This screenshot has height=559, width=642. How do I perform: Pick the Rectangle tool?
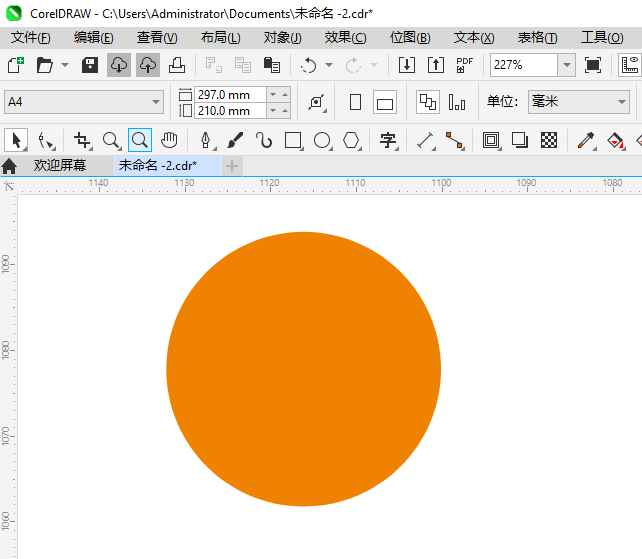293,140
